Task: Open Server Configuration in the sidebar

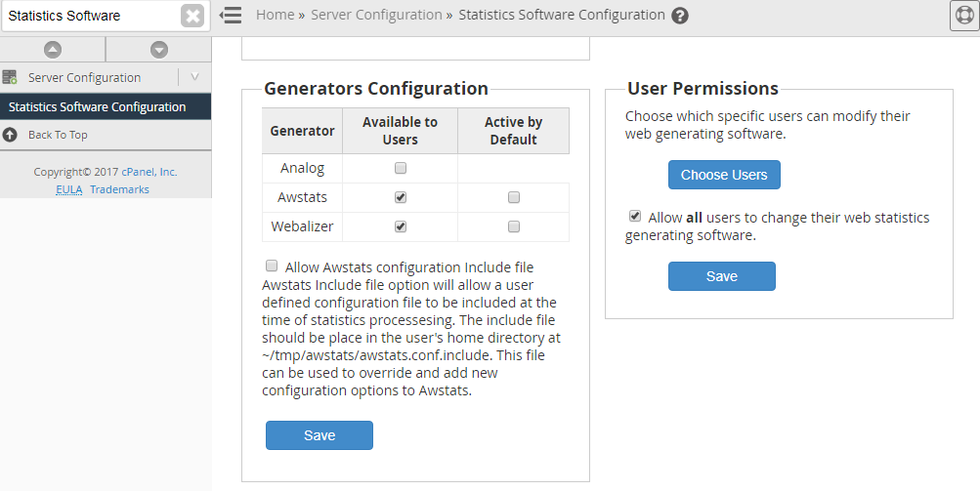Action: point(84,77)
